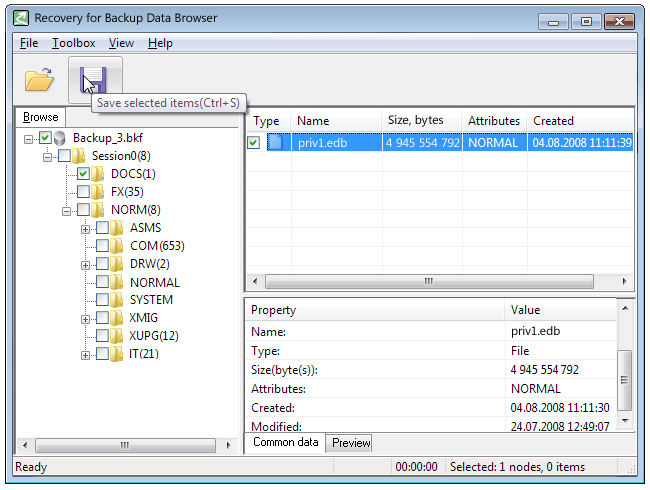
Task: Click the Save selected items floppy icon
Action: pos(94,79)
